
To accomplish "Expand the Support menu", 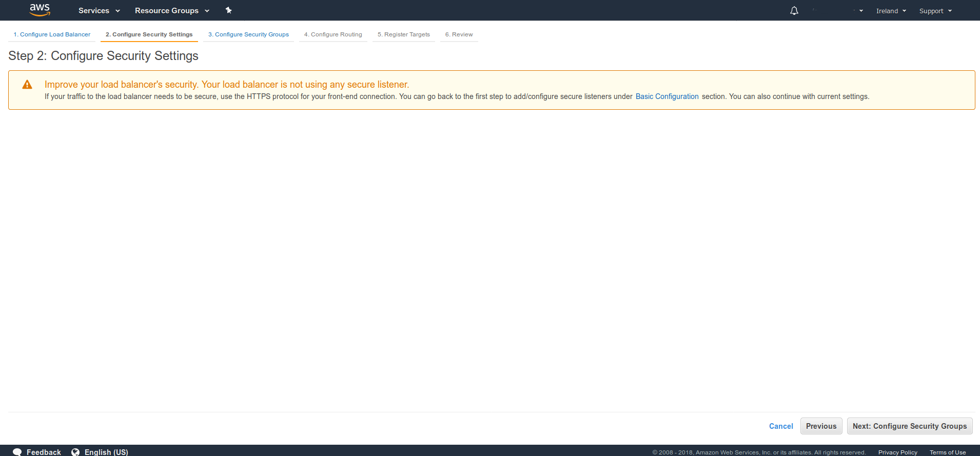I will pos(935,11).
